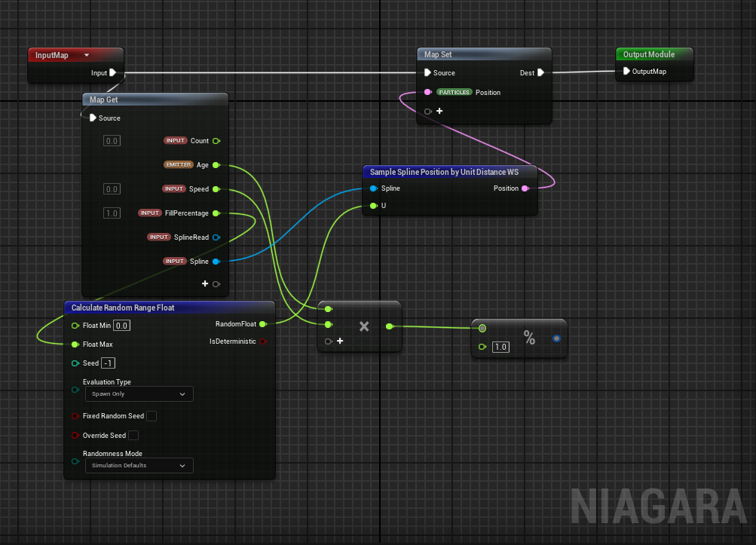Click the modulo node blue output pin
756x545 pixels.
coord(556,339)
